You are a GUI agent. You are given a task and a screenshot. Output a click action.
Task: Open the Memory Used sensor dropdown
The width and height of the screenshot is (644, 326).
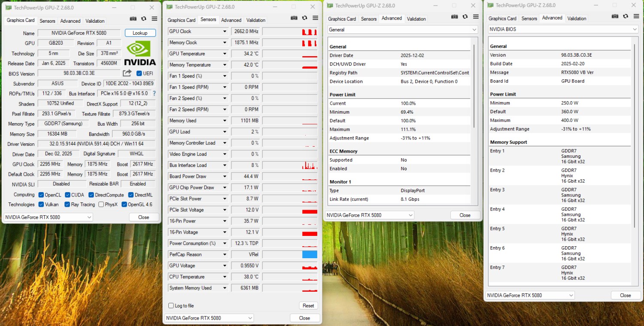[225, 121]
